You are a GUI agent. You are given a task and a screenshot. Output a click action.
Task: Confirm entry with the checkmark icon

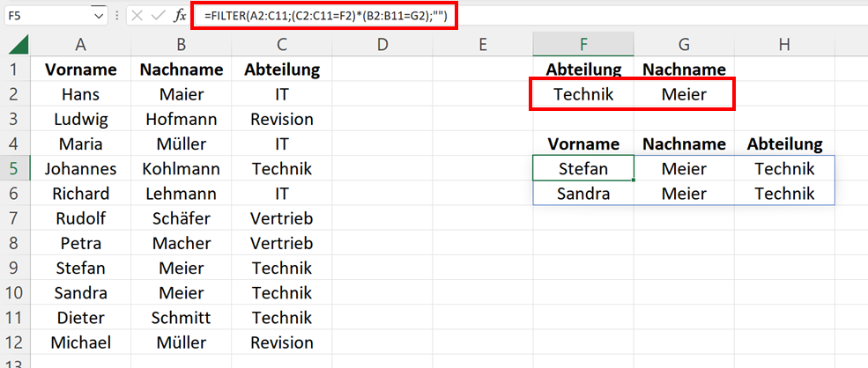(x=159, y=16)
